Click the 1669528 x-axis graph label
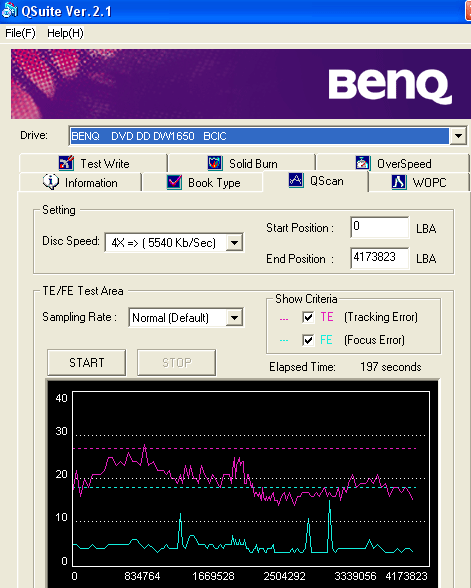The width and height of the screenshot is (471, 588). click(213, 576)
